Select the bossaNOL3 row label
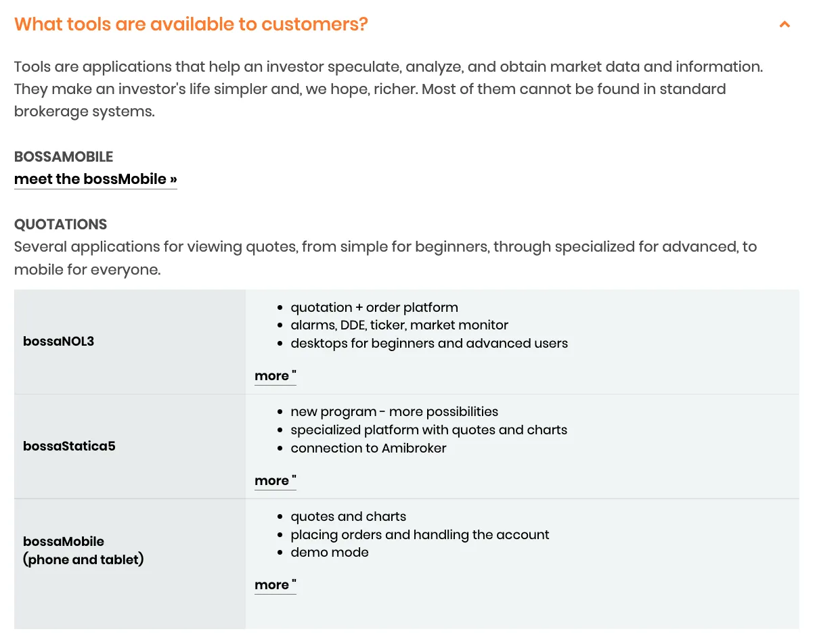 (x=59, y=342)
